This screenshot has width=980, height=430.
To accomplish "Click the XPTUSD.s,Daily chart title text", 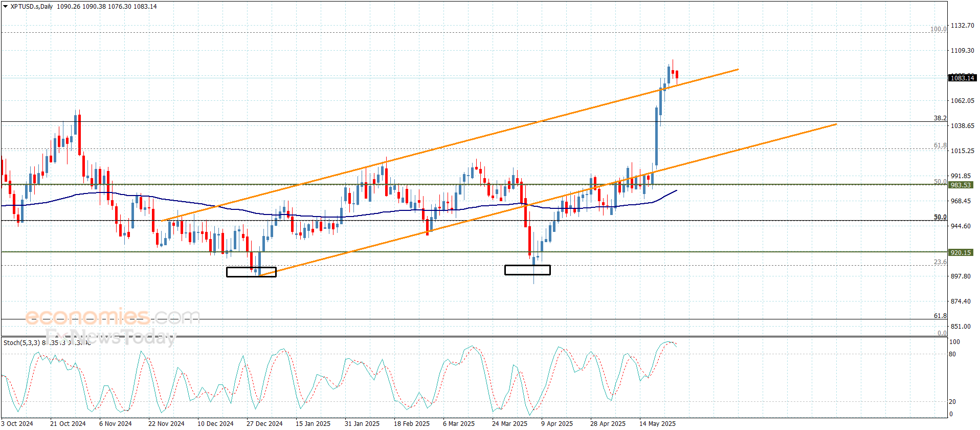I will pos(32,7).
